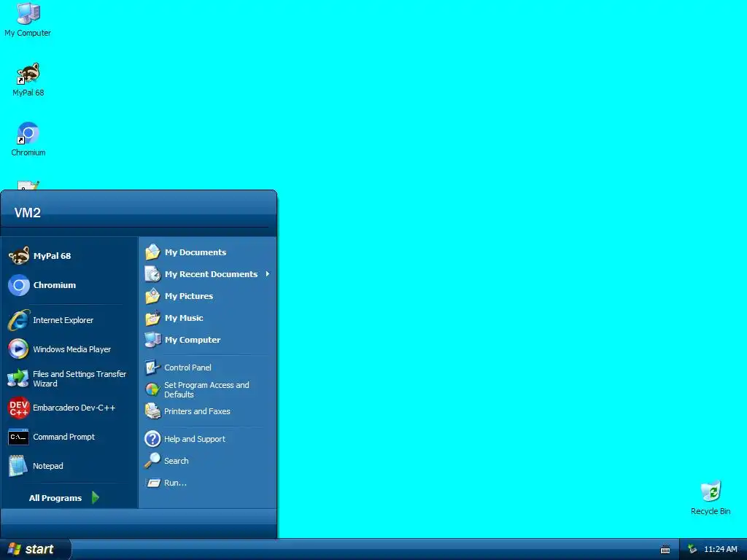Image resolution: width=747 pixels, height=560 pixels.
Task: Click the Chromium pinned label
Action: click(54, 285)
